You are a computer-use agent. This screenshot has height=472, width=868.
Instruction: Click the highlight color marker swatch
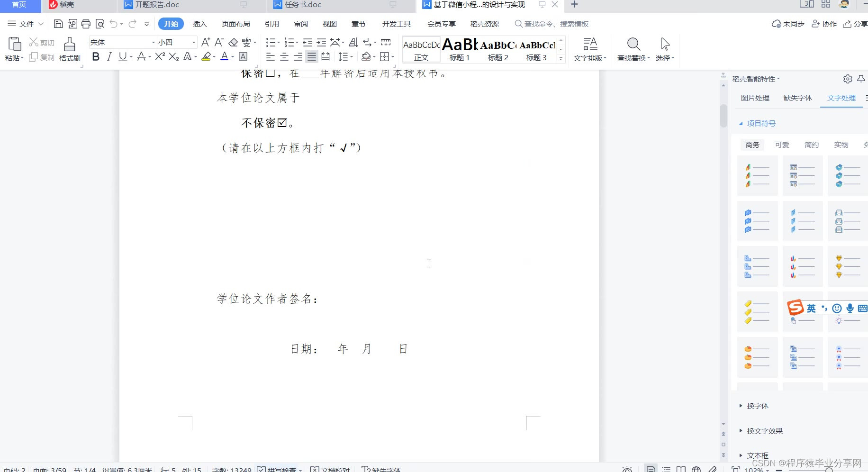point(206,57)
